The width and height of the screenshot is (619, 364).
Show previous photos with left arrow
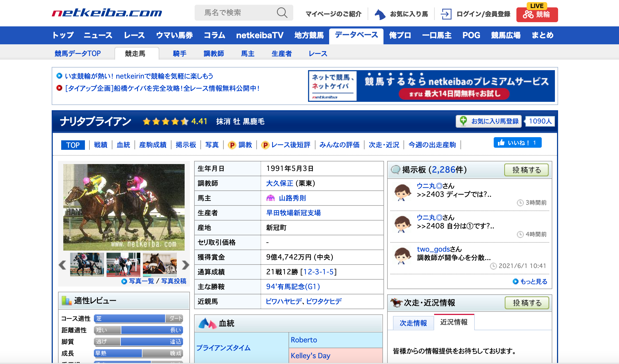click(x=63, y=265)
